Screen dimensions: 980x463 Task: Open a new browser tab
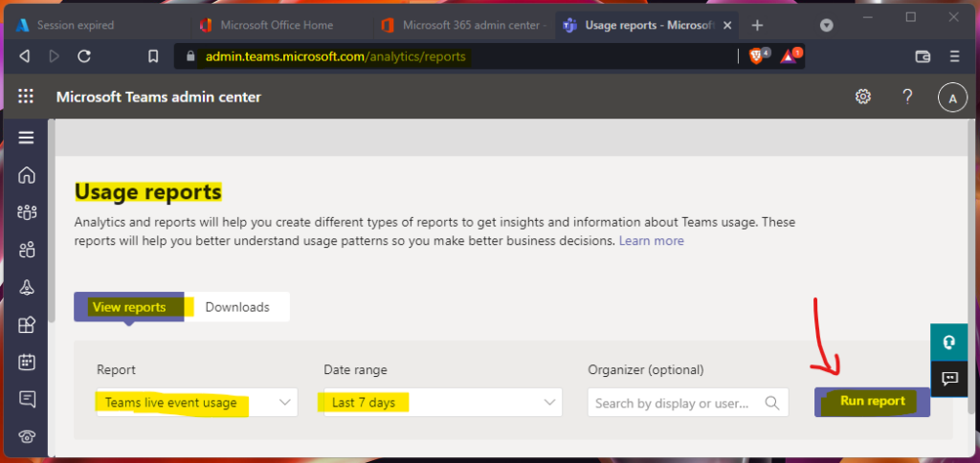[757, 25]
